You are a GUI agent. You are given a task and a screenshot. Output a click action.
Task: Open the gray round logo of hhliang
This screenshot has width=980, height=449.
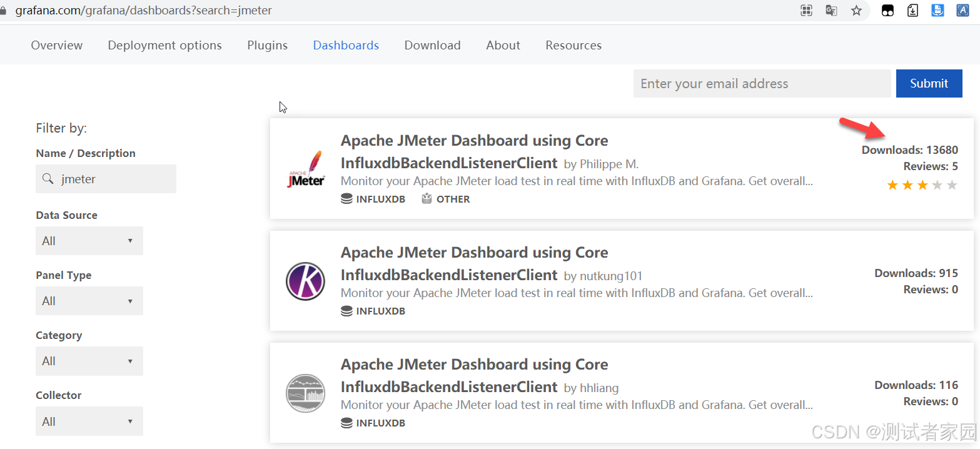pyautogui.click(x=305, y=393)
